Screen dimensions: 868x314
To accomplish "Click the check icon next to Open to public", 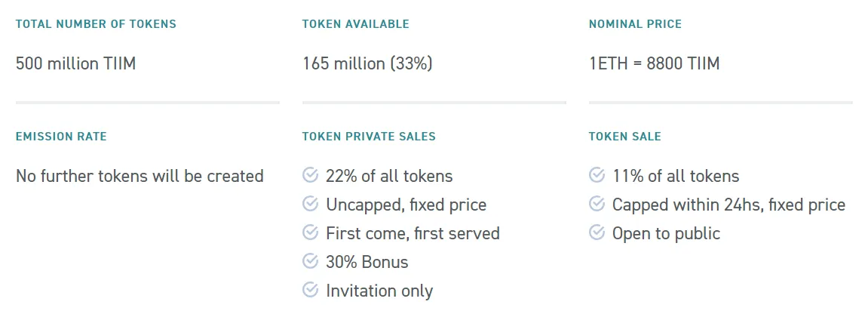I will (x=597, y=232).
